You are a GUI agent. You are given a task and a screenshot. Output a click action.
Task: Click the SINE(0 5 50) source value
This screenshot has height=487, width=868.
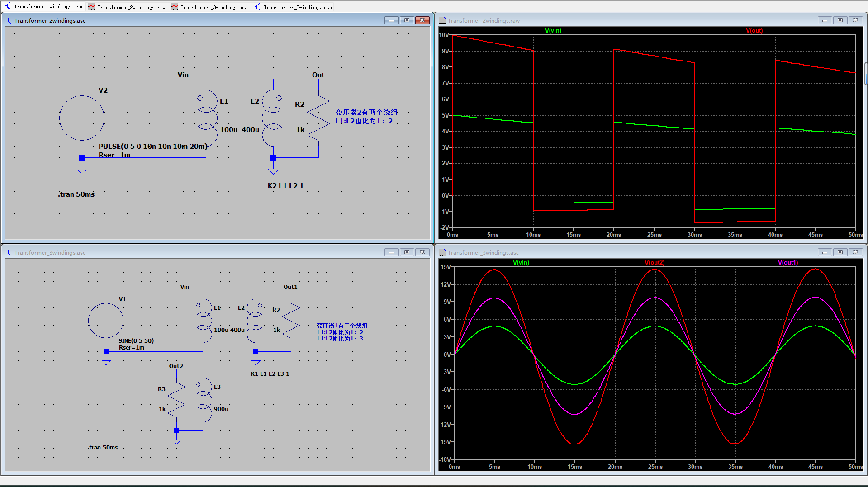click(x=136, y=340)
